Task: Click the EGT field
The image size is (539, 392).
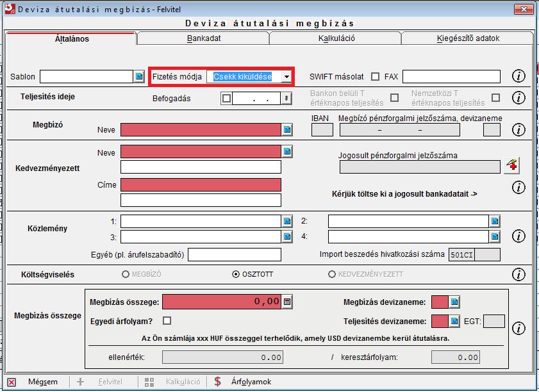Action: (494, 322)
